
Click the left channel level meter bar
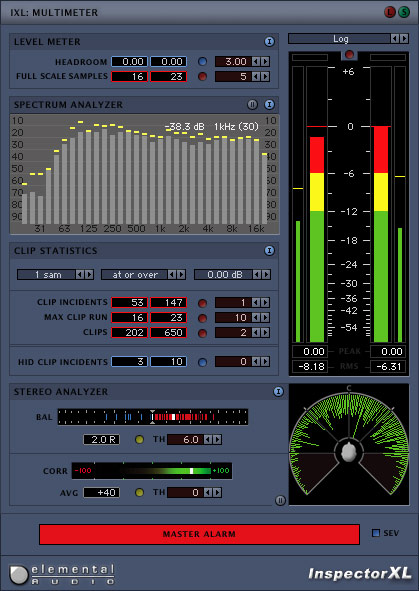click(317, 205)
